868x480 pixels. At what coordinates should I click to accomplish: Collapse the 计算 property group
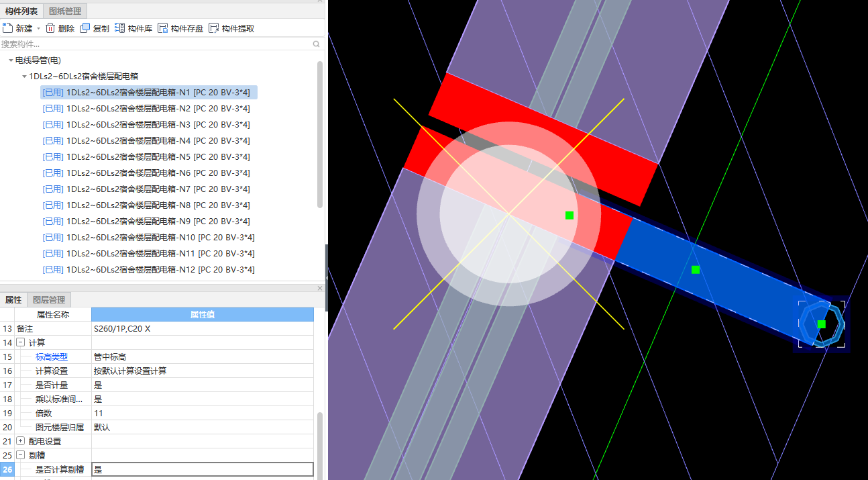tap(20, 342)
